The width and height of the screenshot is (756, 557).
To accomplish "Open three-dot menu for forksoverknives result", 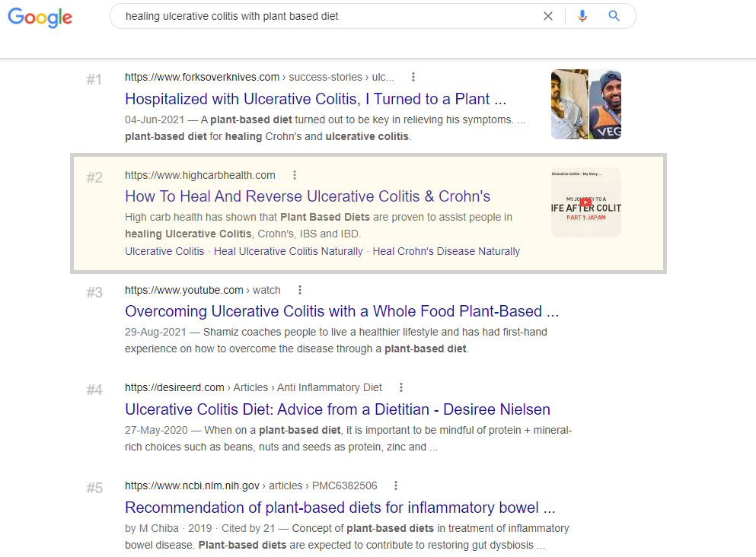I will pos(413,77).
